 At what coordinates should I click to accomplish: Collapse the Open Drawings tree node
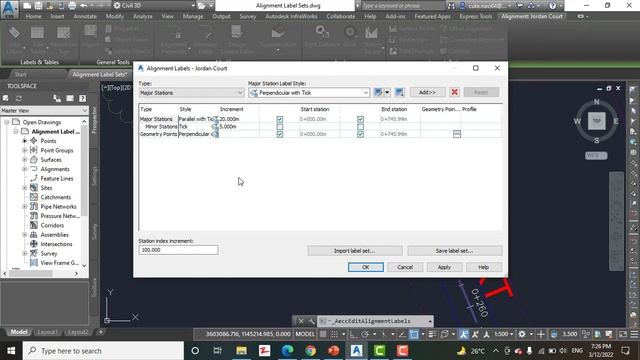coord(7,122)
